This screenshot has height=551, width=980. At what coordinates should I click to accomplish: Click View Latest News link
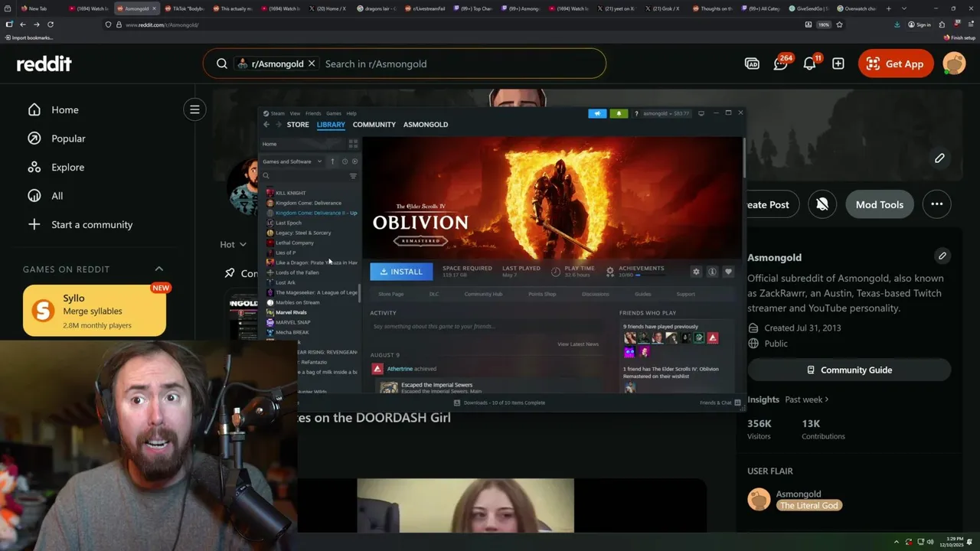(x=578, y=344)
